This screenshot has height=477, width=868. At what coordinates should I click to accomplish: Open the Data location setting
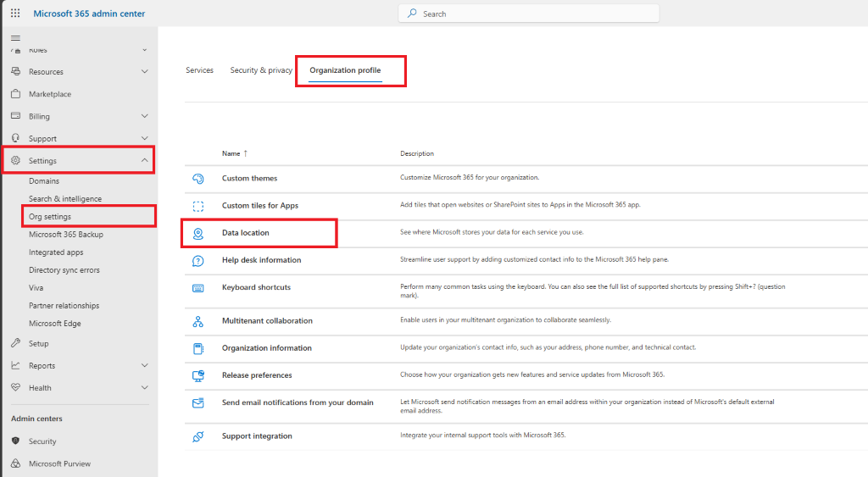coord(246,233)
